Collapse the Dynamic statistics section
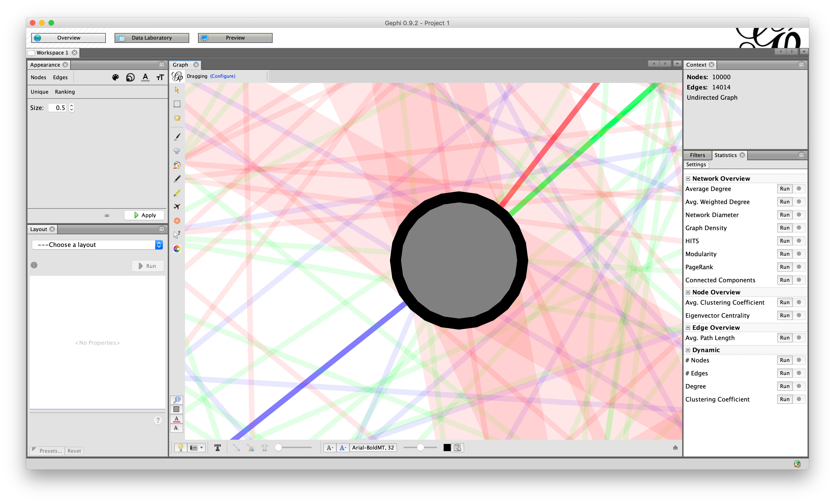The image size is (835, 504). tap(688, 350)
